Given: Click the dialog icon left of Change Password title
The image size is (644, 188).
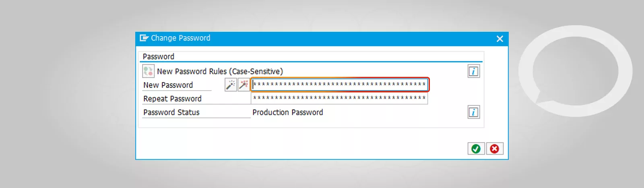Looking at the screenshot, I should (144, 38).
